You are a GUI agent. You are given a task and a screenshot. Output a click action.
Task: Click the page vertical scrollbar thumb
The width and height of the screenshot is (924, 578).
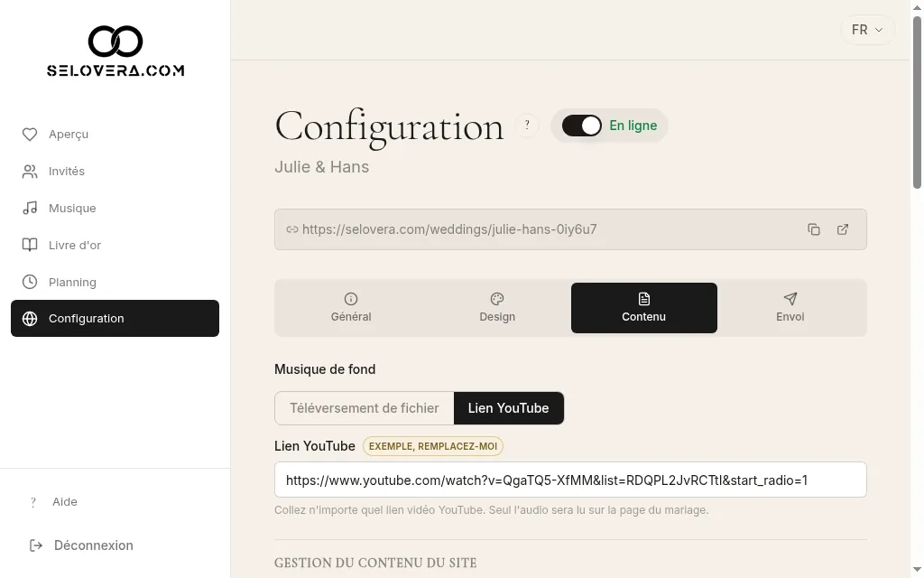[x=917, y=102]
